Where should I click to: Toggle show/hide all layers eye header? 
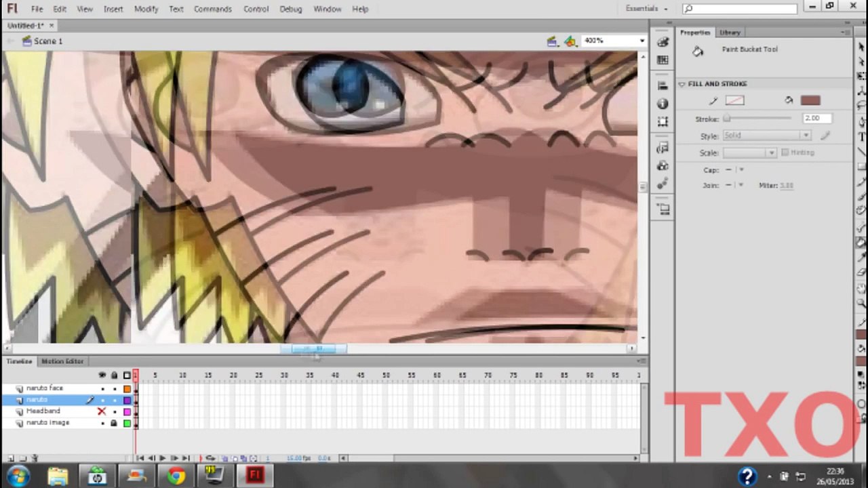pos(102,375)
